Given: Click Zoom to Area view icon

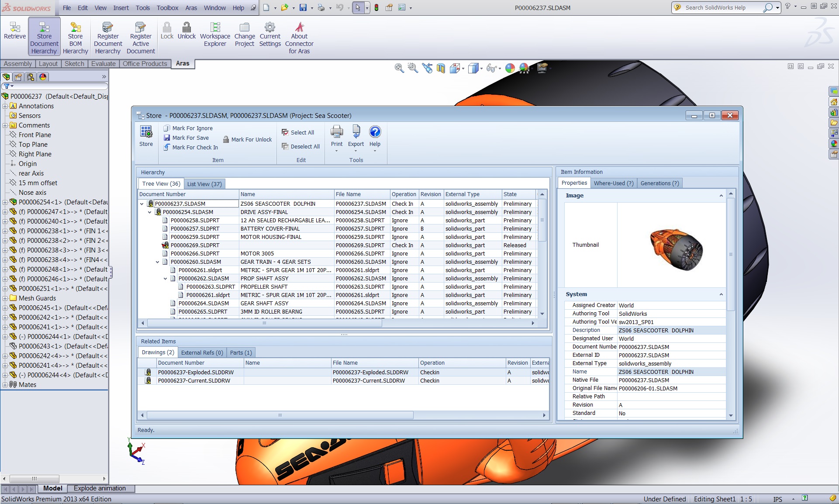Looking at the screenshot, I should pyautogui.click(x=413, y=68).
